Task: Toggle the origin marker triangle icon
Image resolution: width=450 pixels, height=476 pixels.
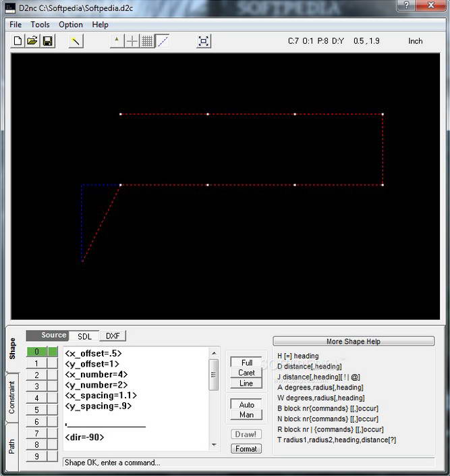Action: (x=117, y=41)
